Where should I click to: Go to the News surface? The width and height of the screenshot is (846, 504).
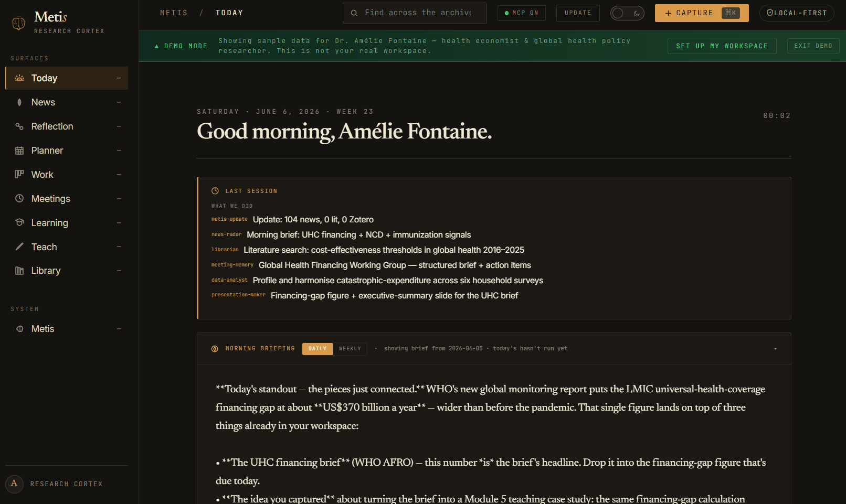(67, 102)
